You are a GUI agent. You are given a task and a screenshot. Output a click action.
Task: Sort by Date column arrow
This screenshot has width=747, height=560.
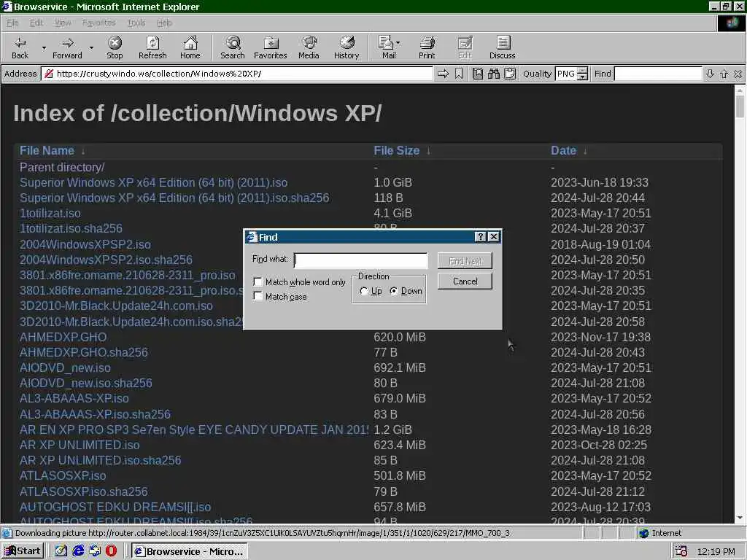pos(585,152)
